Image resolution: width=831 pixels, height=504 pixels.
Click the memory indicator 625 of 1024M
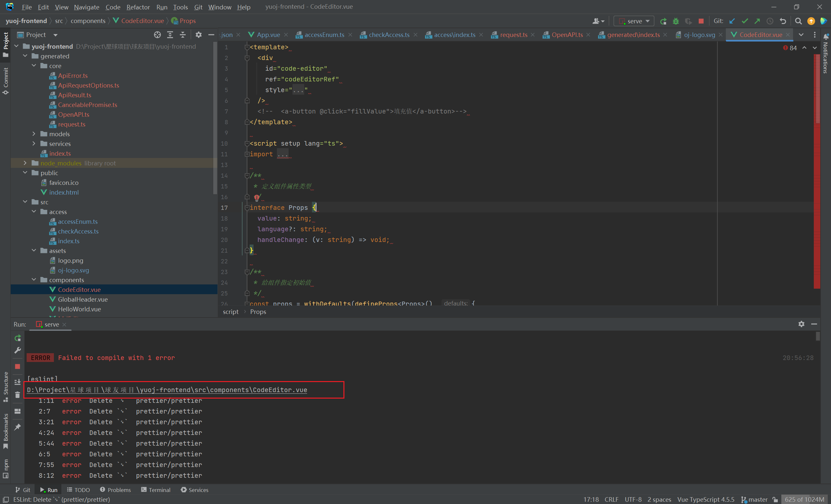coord(804,499)
